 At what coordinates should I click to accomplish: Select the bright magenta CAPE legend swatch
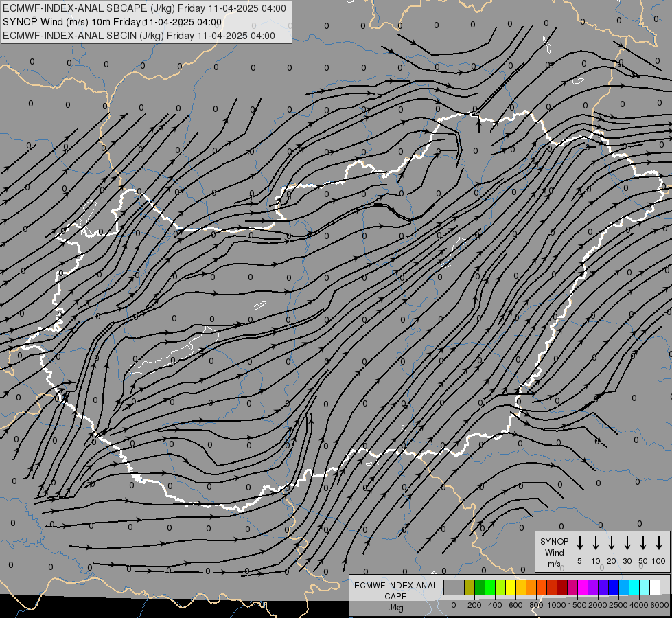click(x=583, y=587)
